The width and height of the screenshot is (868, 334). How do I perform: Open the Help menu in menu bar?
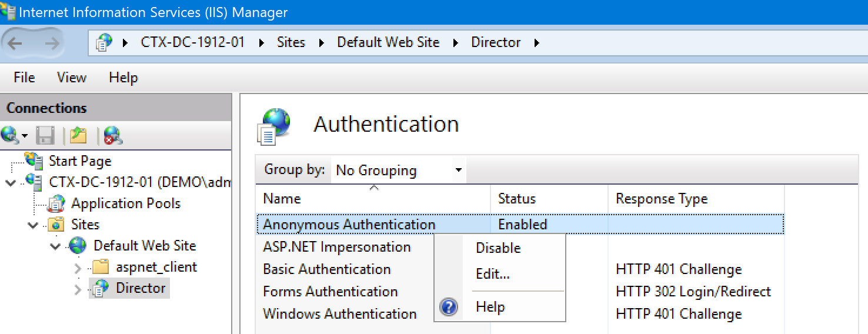[123, 78]
